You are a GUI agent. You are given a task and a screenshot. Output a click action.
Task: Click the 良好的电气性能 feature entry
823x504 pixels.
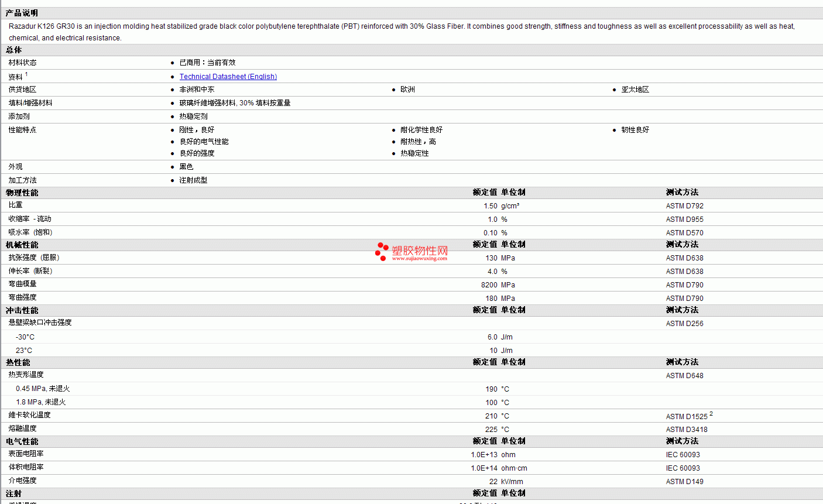tap(204, 142)
